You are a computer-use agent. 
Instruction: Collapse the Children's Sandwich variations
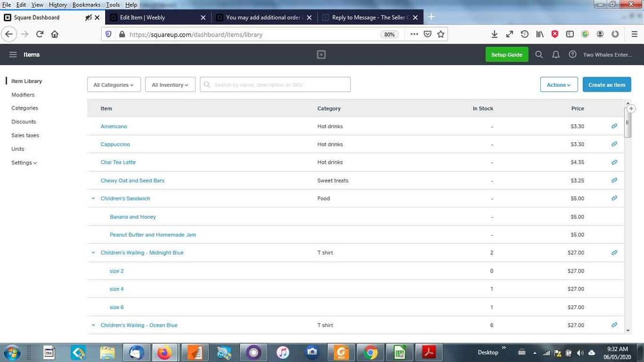point(93,198)
